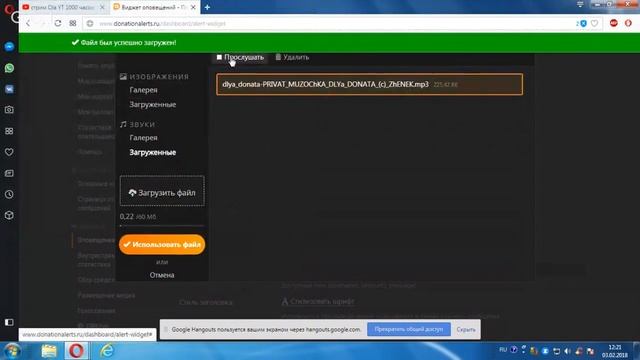The image size is (640, 360).
Task: Open the red adblock extension icon
Action: point(613,23)
